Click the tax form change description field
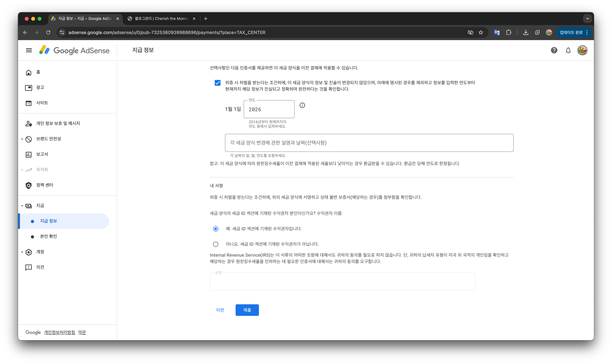 (x=369, y=143)
